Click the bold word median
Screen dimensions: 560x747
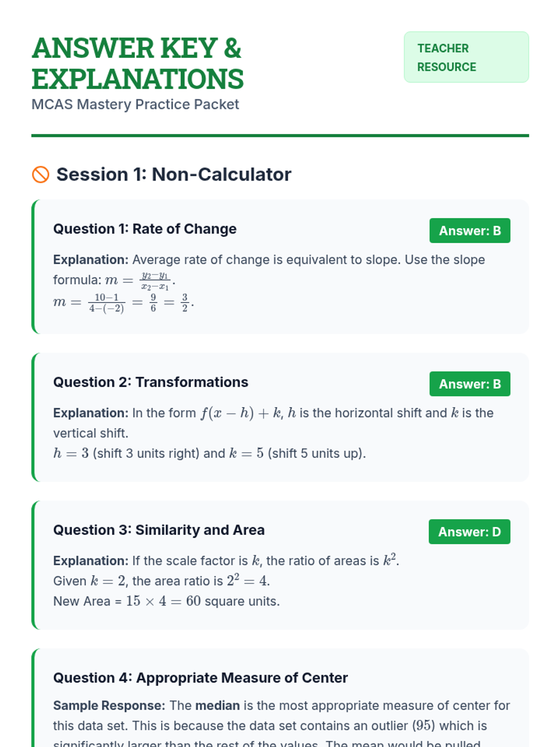tap(217, 705)
